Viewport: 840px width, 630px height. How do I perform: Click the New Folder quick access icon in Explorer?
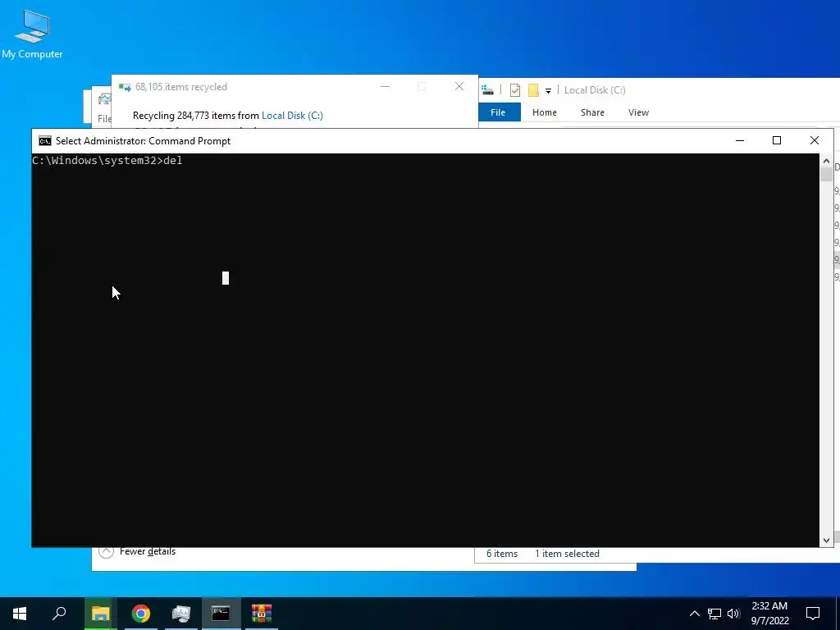point(533,90)
